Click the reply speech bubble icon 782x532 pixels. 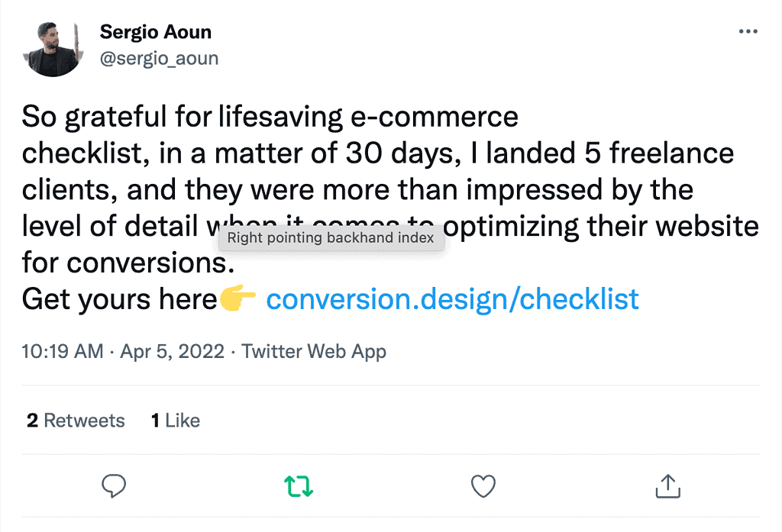[113, 485]
